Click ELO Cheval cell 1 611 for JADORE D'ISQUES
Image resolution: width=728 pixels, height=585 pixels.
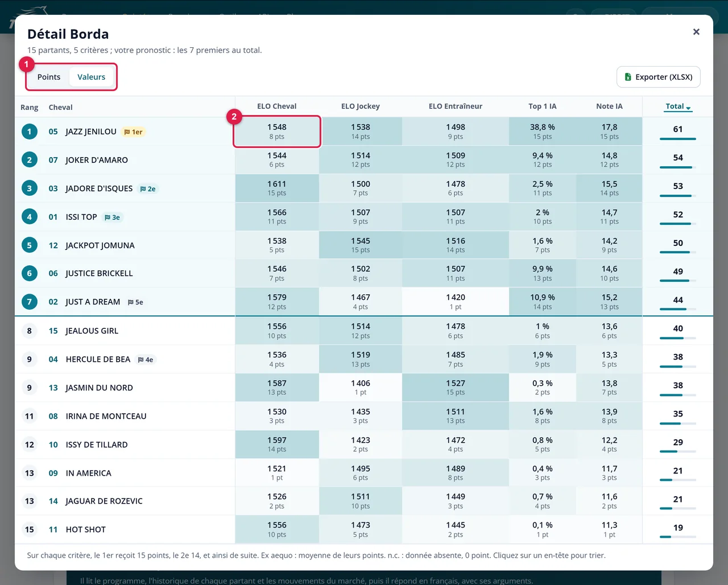pos(277,188)
